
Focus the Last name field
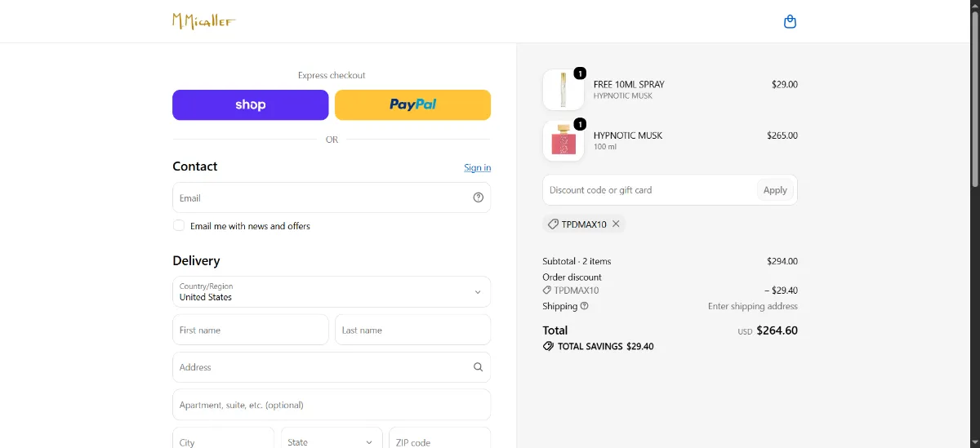pos(413,330)
